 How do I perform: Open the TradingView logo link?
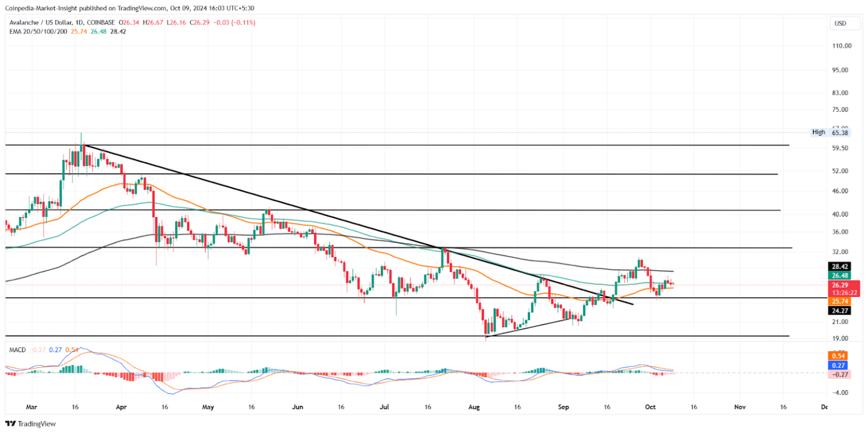(x=31, y=423)
